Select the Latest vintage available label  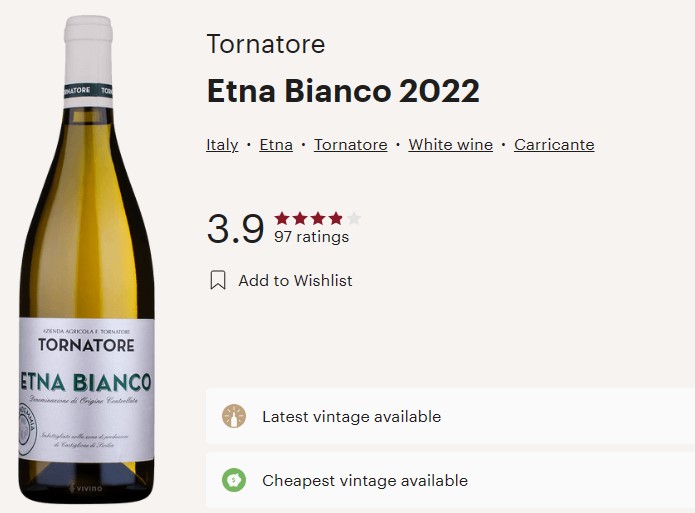point(351,416)
